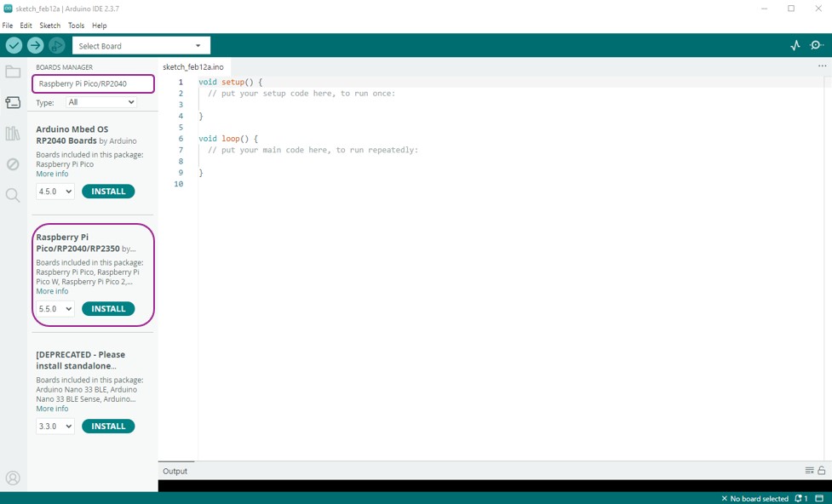Image resolution: width=832 pixels, height=504 pixels.
Task: Open More info for Raspberry Pi Pico/RP2040/RP2350
Action: click(x=52, y=291)
